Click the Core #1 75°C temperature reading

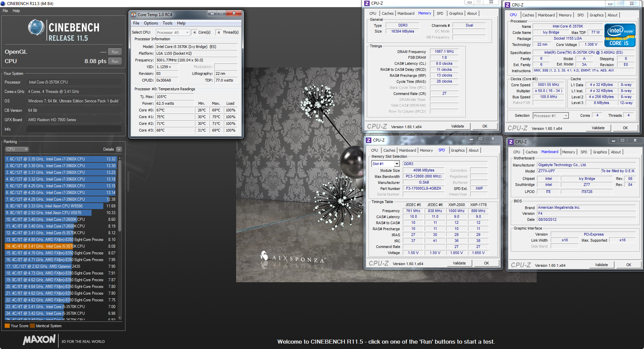175,117
